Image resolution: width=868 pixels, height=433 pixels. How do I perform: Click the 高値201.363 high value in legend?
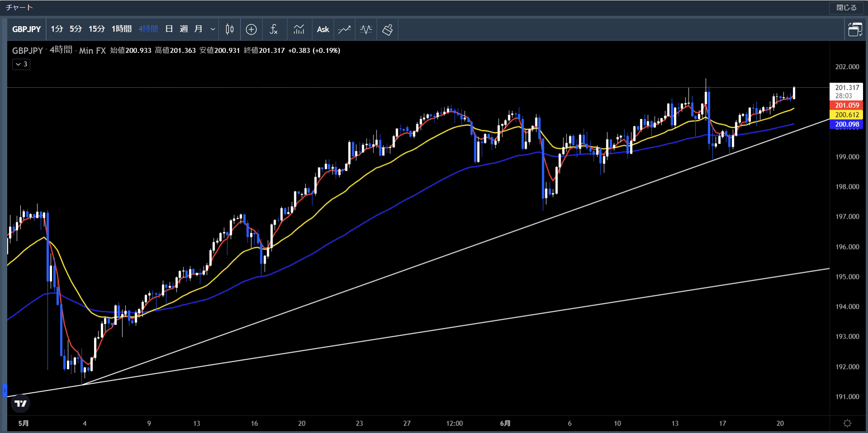click(175, 51)
